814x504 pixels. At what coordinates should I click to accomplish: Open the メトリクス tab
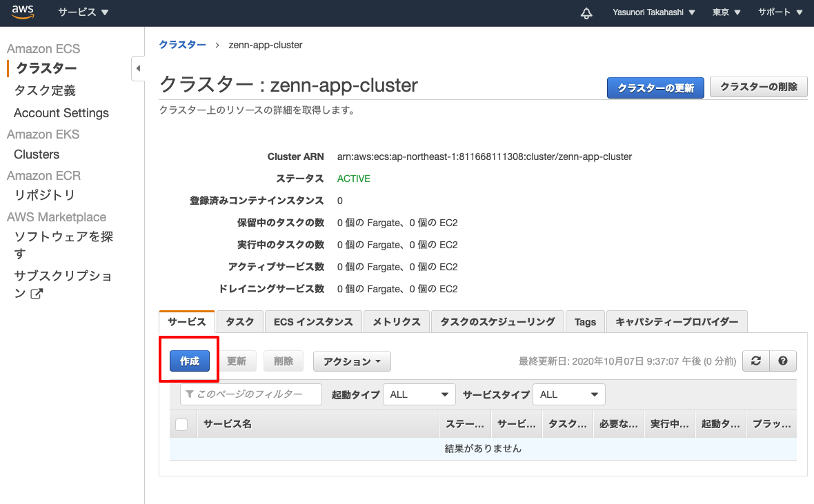pos(397,321)
